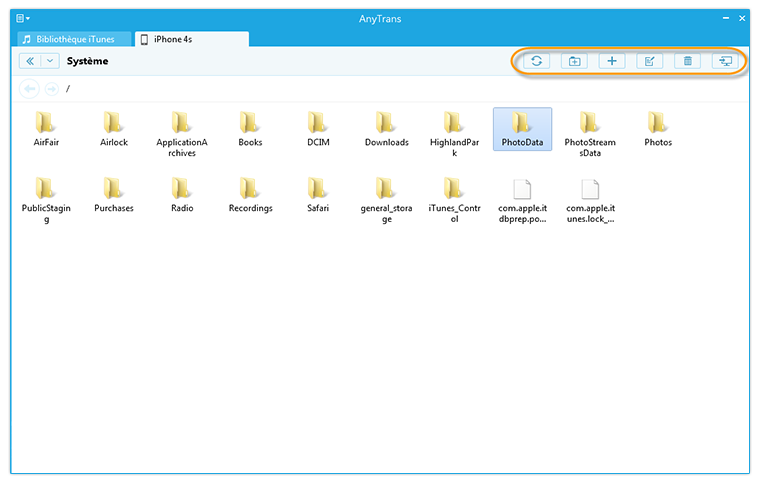Select the PublicStaging folder
The height and width of the screenshot is (484, 760).
(46, 200)
